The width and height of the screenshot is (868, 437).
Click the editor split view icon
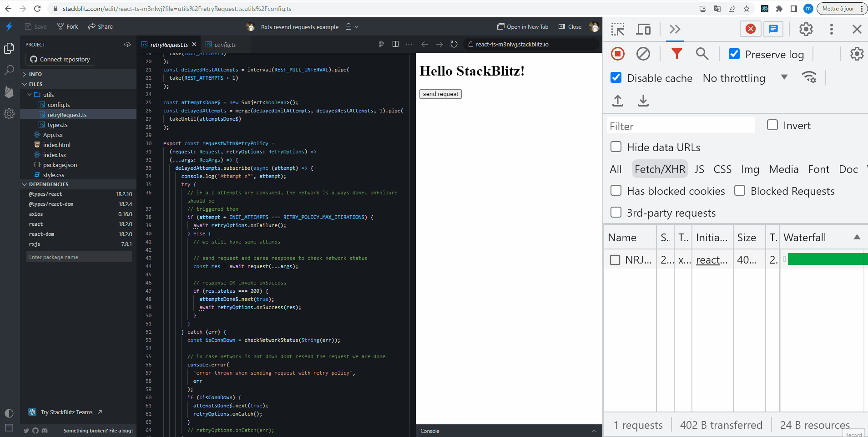point(395,44)
